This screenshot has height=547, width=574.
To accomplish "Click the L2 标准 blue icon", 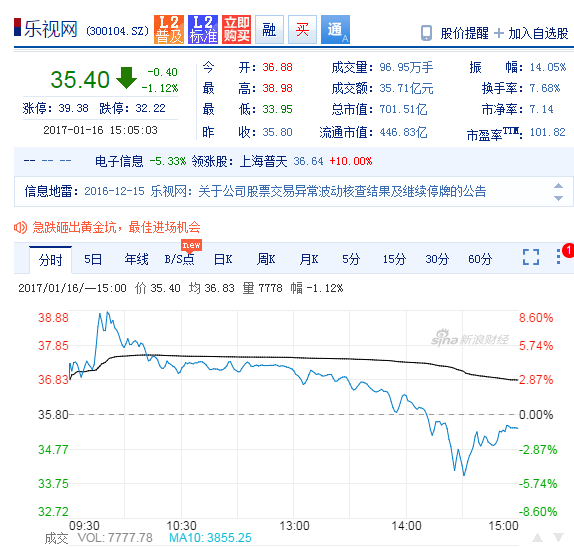I will point(203,30).
